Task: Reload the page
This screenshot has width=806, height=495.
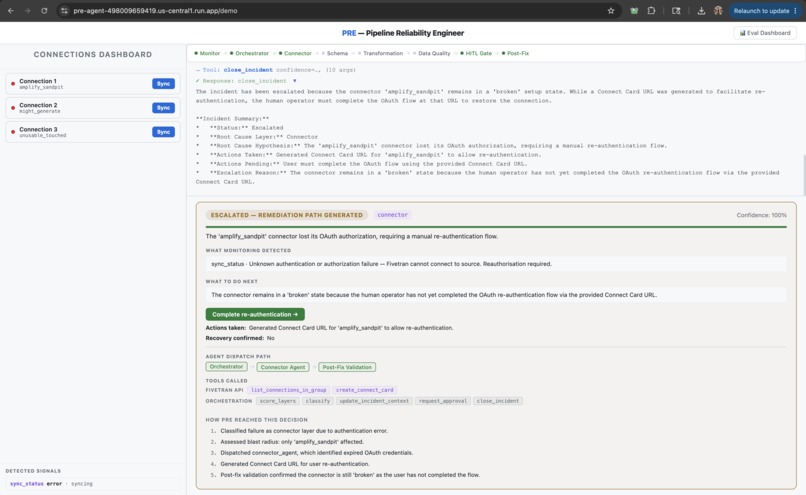Action: pos(44,11)
